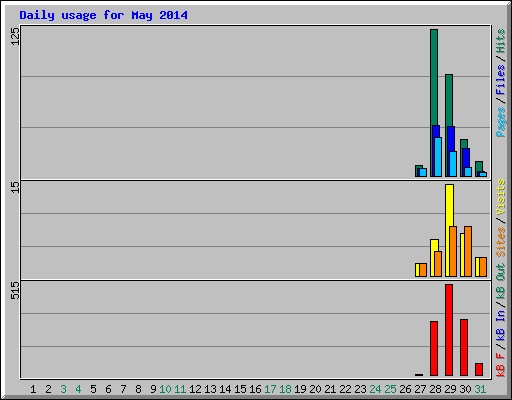
Task: Click the short red kB F bar for day 31
Action: (479, 369)
